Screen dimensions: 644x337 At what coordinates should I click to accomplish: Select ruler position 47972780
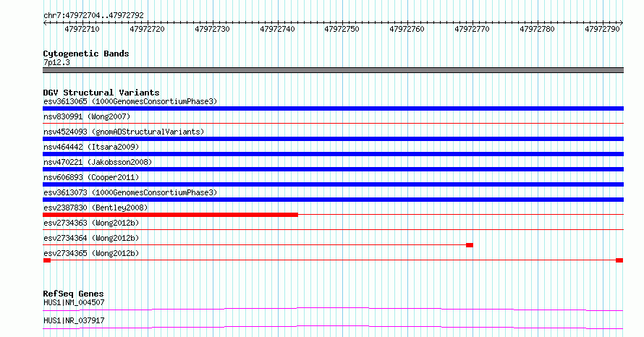537,29
